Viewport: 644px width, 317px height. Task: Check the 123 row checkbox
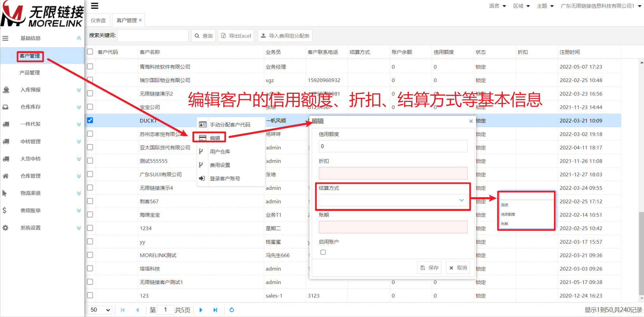[90, 295]
